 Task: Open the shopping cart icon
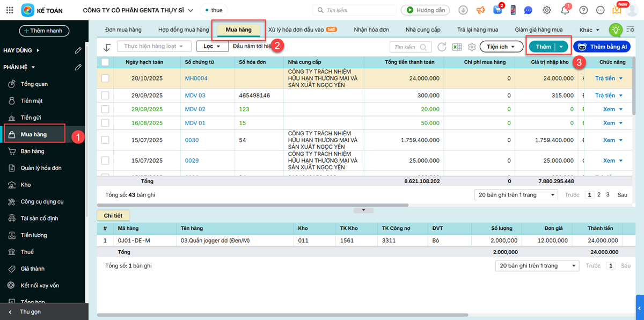498,10
